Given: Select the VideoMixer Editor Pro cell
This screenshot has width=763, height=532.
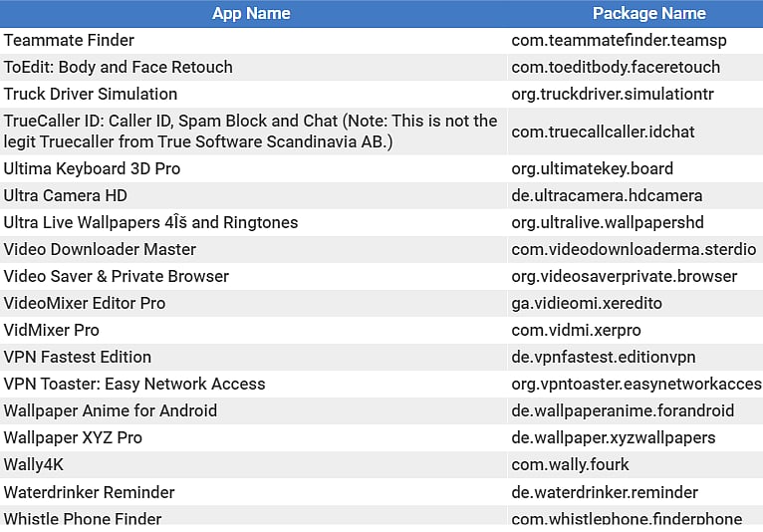Looking at the screenshot, I should coord(85,303).
